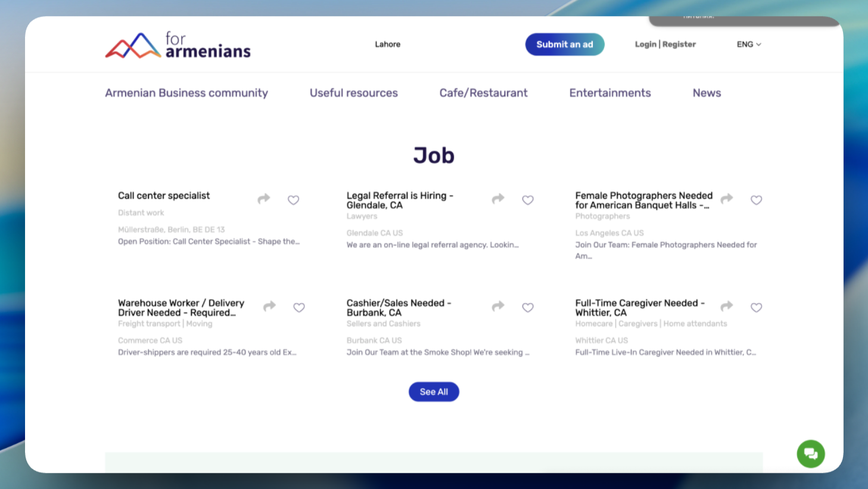868x489 pixels.
Task: Click the Müllerstraße, Berlin address text
Action: pyautogui.click(x=172, y=230)
